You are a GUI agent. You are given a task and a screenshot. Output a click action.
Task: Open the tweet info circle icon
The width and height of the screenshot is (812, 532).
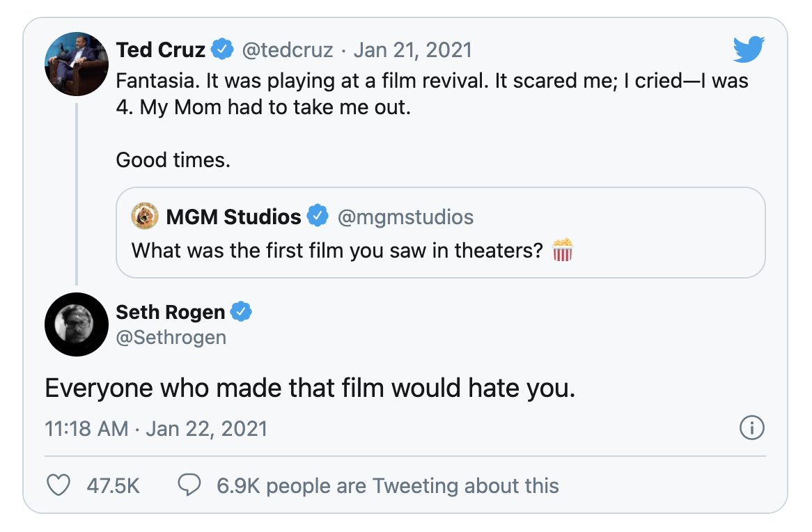751,428
